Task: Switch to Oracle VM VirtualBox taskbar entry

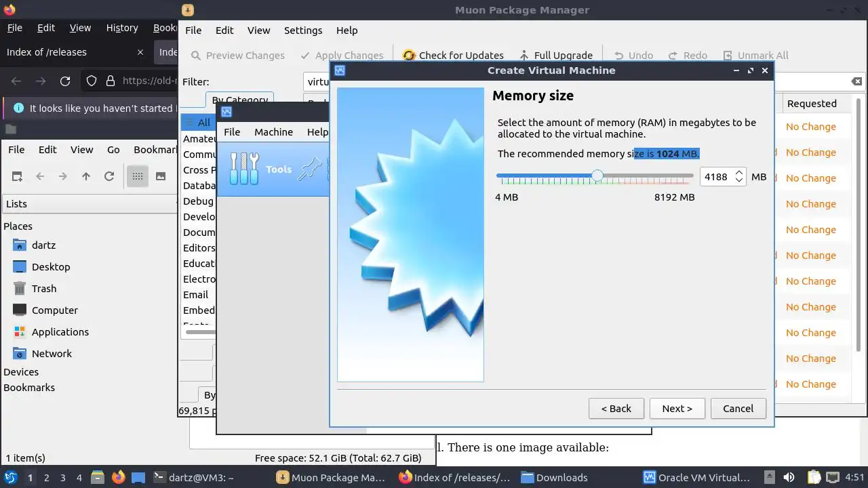Action: click(698, 477)
